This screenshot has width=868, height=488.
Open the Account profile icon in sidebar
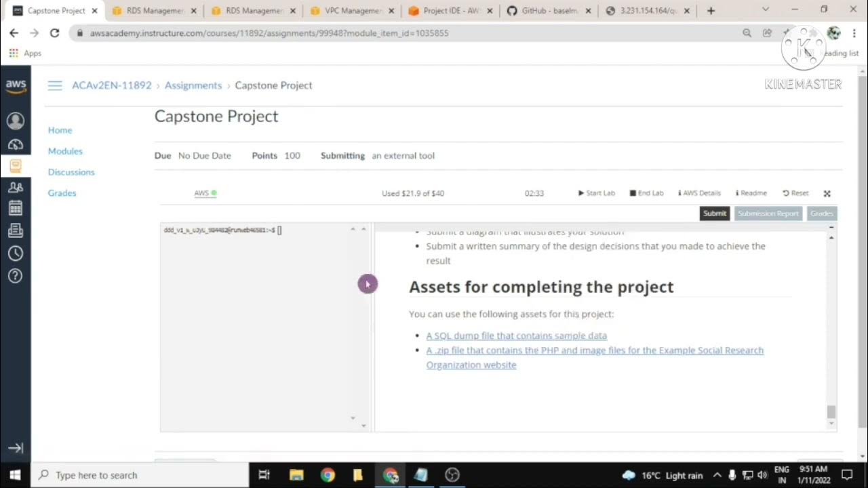[x=16, y=121]
